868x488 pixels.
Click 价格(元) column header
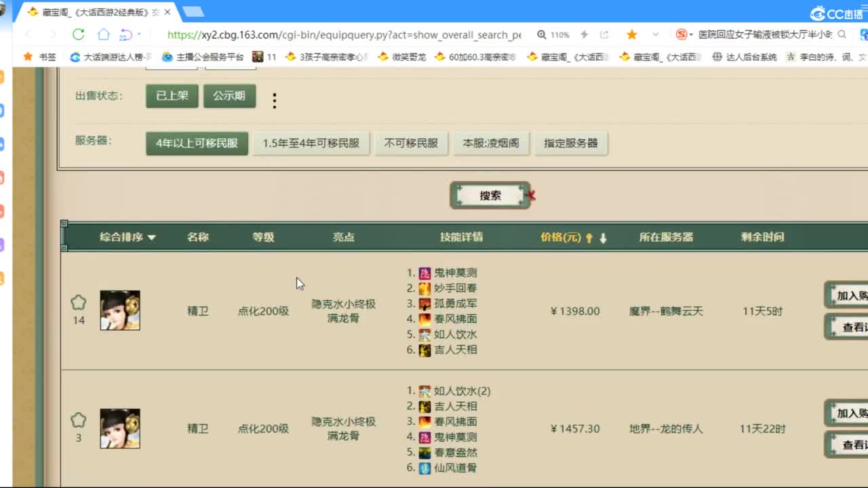pos(561,237)
